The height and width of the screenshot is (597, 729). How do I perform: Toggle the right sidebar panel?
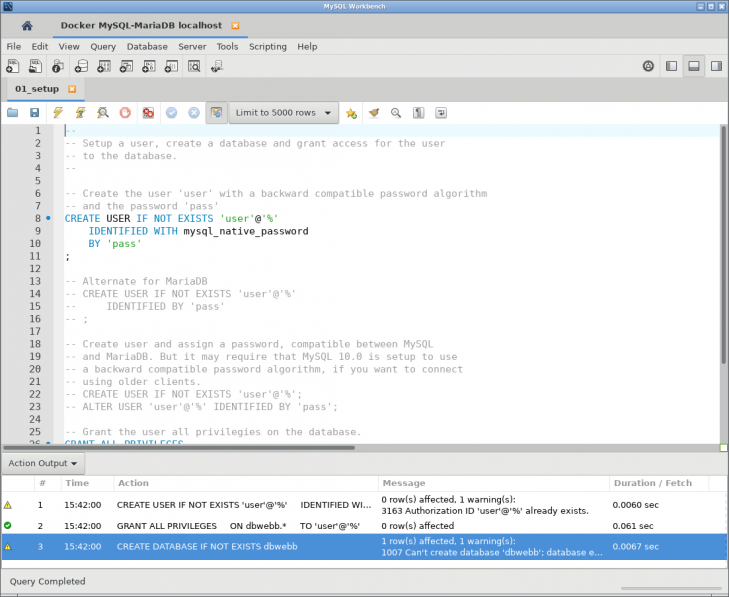click(716, 66)
